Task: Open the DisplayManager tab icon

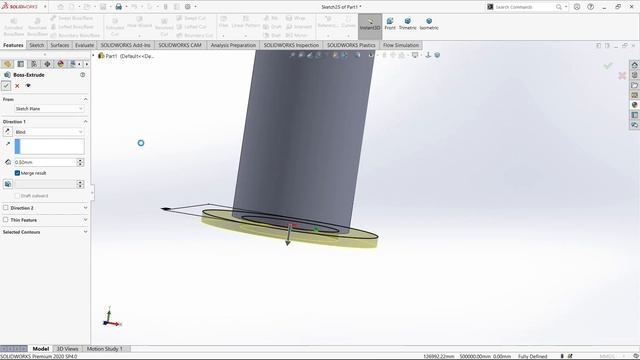Action: (x=61, y=64)
